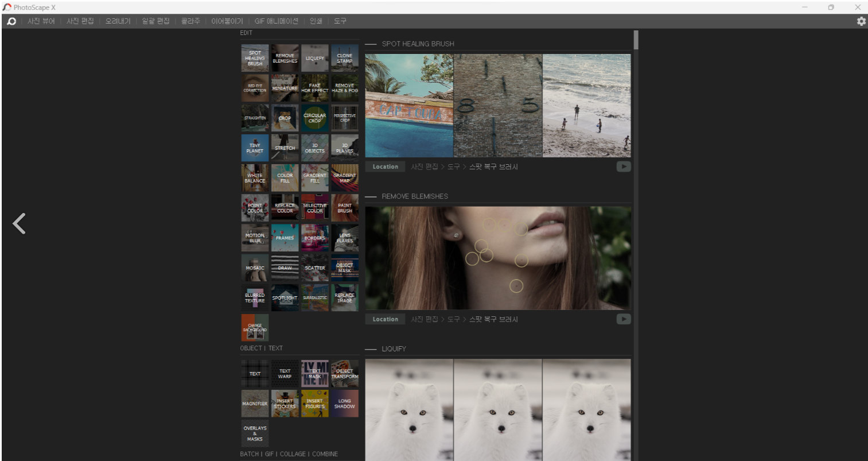The width and height of the screenshot is (868, 461).
Task: Click Location button under Spot Healing Brush preview
Action: coord(385,166)
